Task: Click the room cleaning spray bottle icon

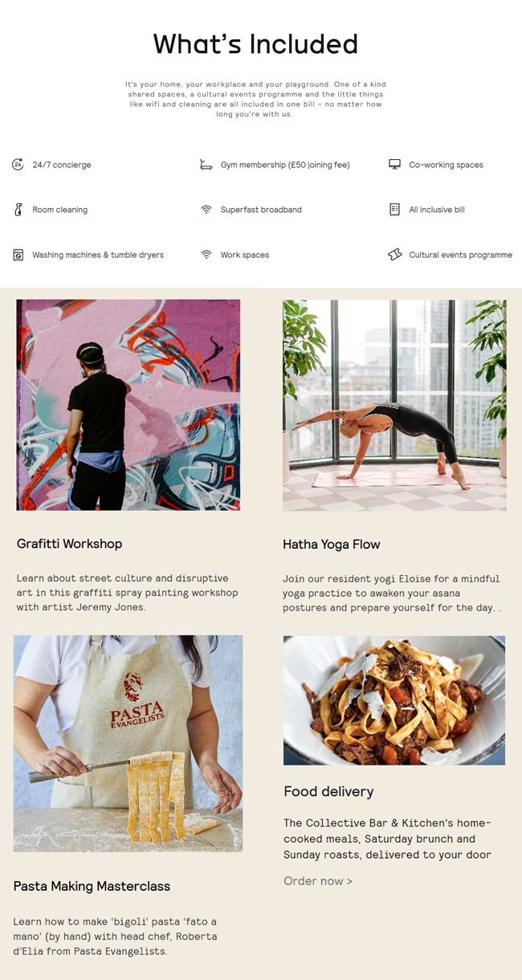Action: (x=18, y=210)
